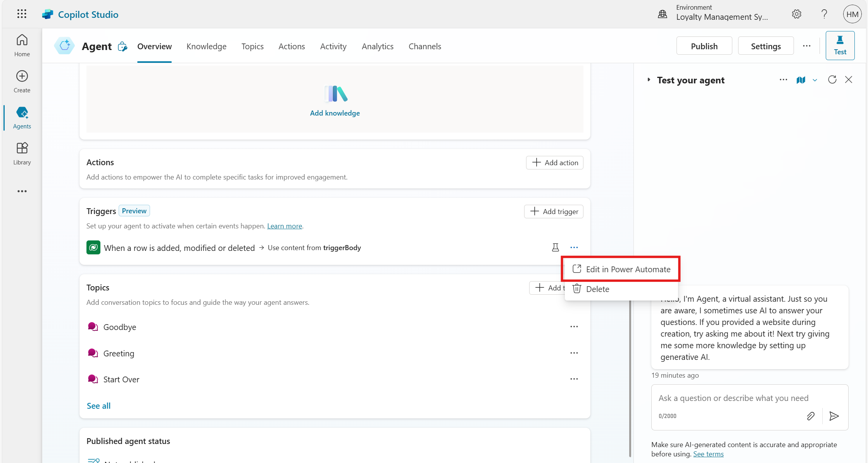Screen dimensions: 868x463
Task: Click the test chat vertical scrollbar
Action: [630, 378]
